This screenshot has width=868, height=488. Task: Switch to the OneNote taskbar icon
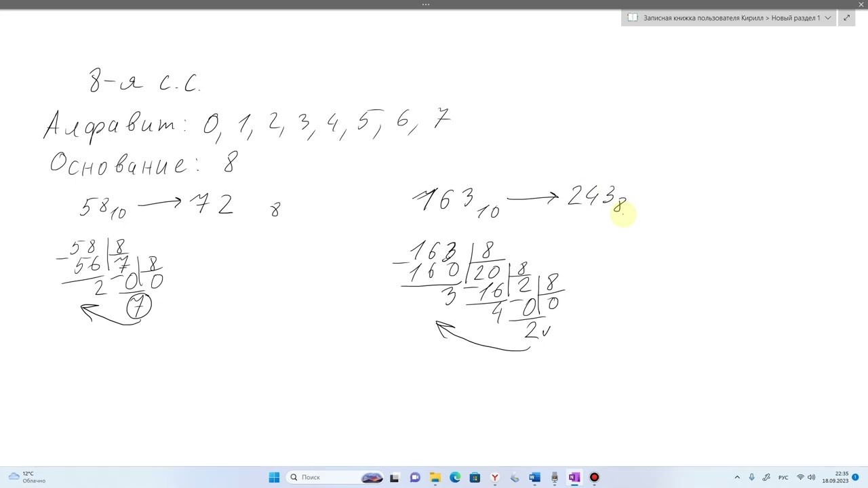coord(574,477)
